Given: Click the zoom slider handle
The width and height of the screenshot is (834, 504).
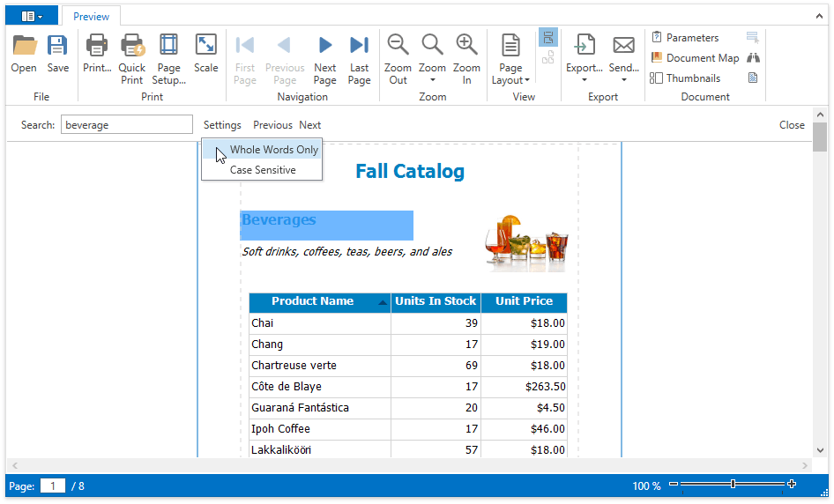Looking at the screenshot, I should coord(733,484).
